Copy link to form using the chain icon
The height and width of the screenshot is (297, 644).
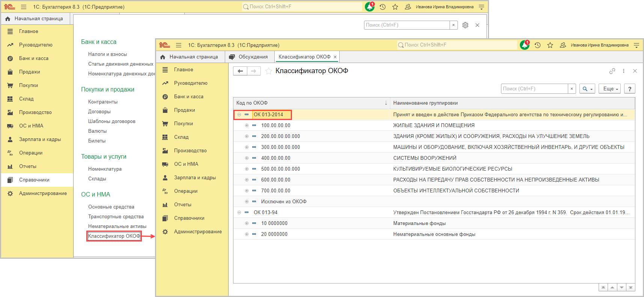pyautogui.click(x=612, y=71)
